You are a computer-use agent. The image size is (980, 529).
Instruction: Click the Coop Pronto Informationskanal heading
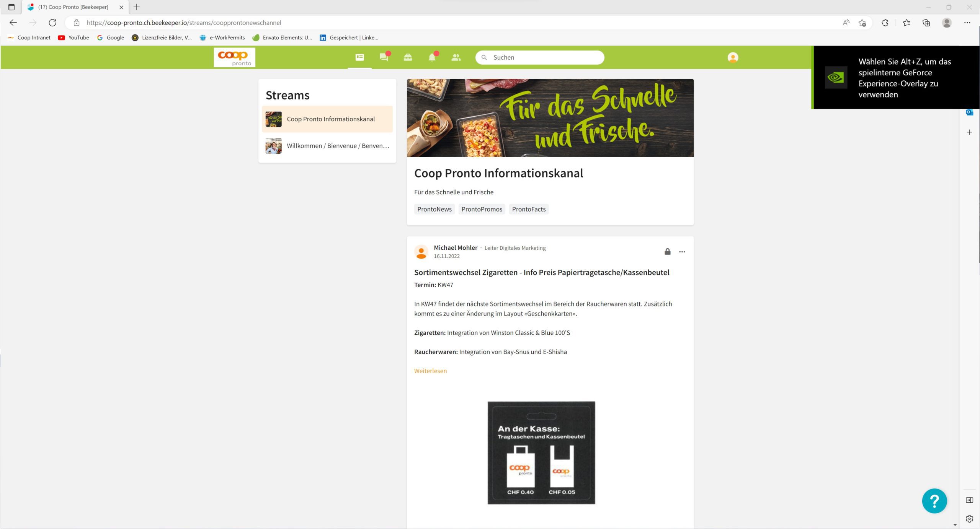point(498,173)
